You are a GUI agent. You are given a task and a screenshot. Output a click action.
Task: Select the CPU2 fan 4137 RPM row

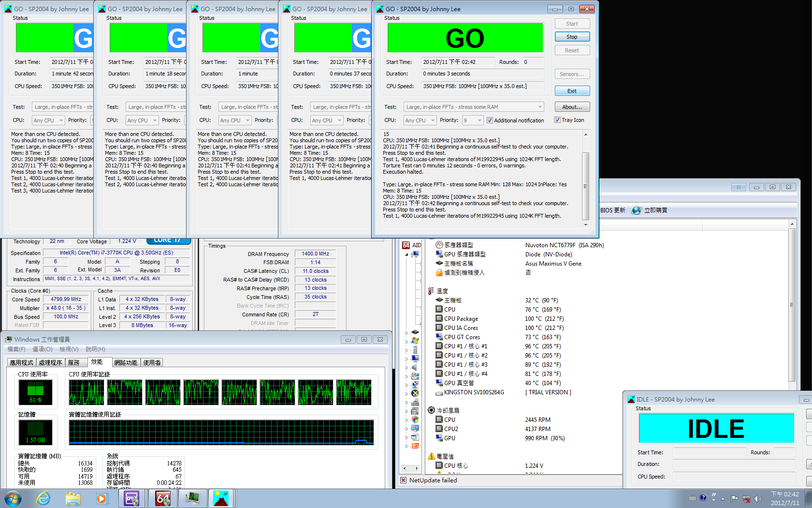(493, 429)
